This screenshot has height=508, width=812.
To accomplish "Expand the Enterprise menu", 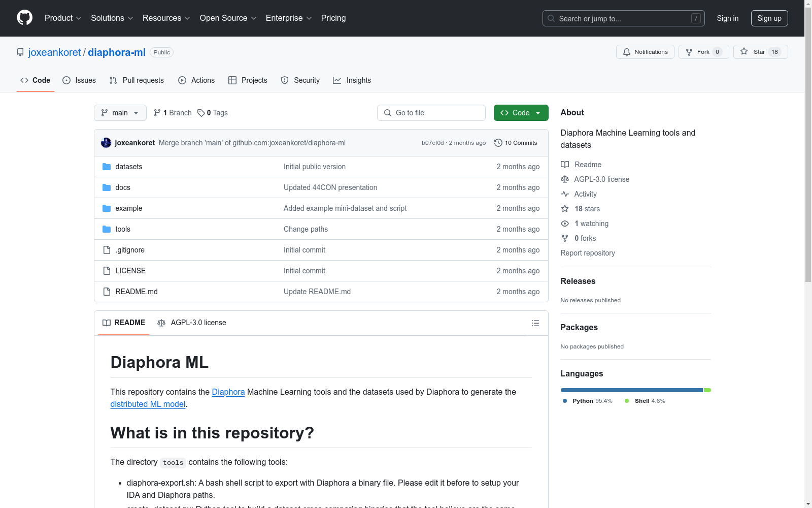I will 289,18.
